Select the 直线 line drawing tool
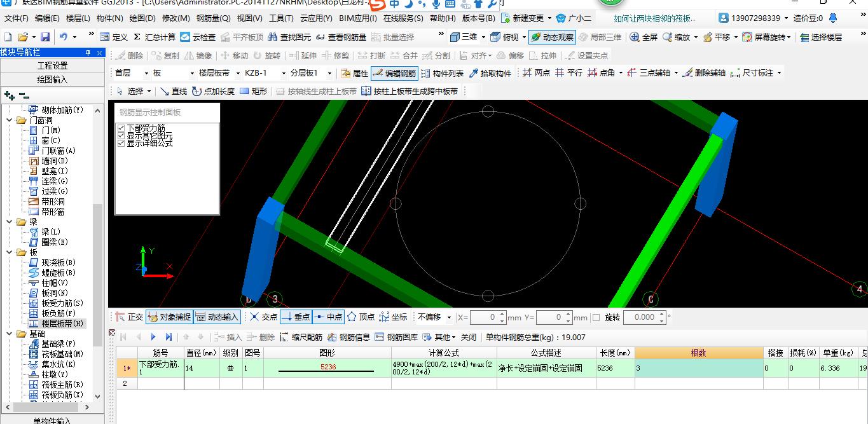Image resolution: width=868 pixels, height=424 pixels. click(x=173, y=92)
